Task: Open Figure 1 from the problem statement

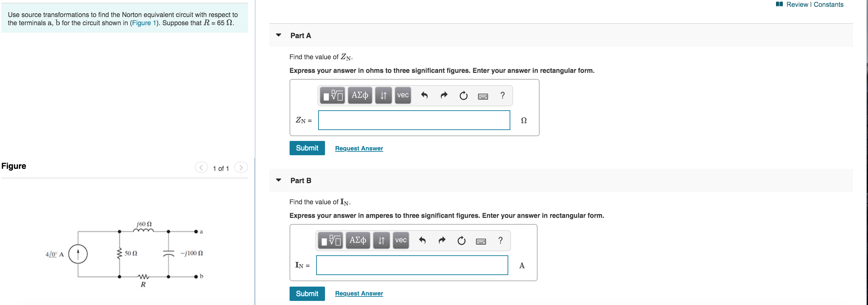Action: (143, 23)
